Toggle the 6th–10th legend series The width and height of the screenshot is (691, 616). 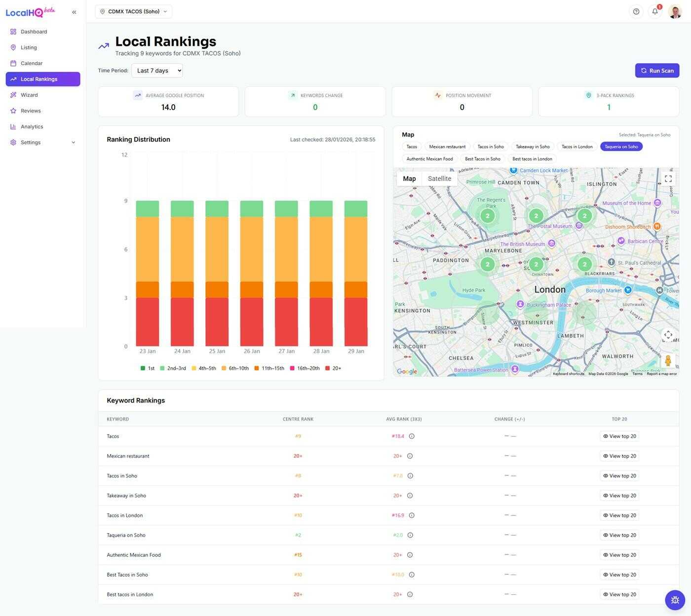(235, 368)
